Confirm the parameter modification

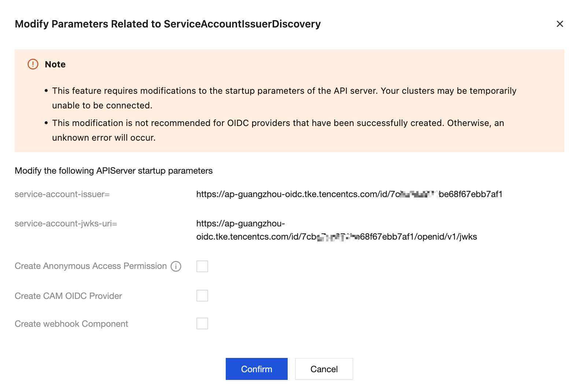[257, 369]
